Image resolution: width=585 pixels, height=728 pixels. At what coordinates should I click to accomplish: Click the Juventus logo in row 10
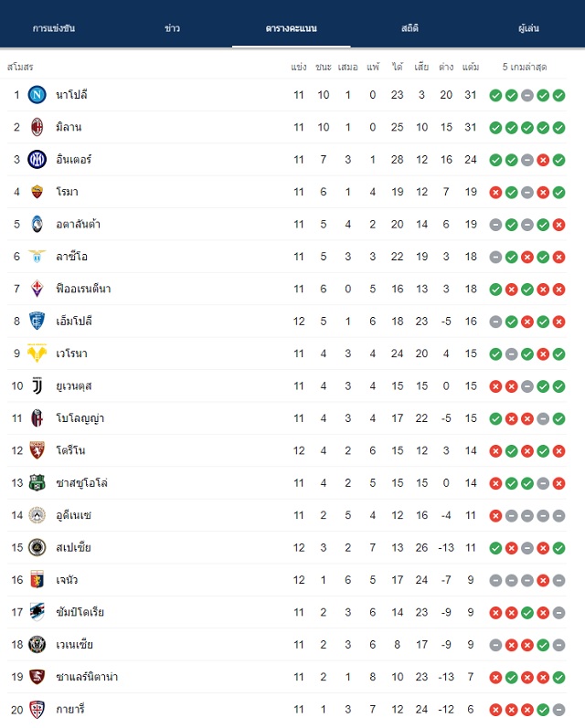pyautogui.click(x=37, y=385)
